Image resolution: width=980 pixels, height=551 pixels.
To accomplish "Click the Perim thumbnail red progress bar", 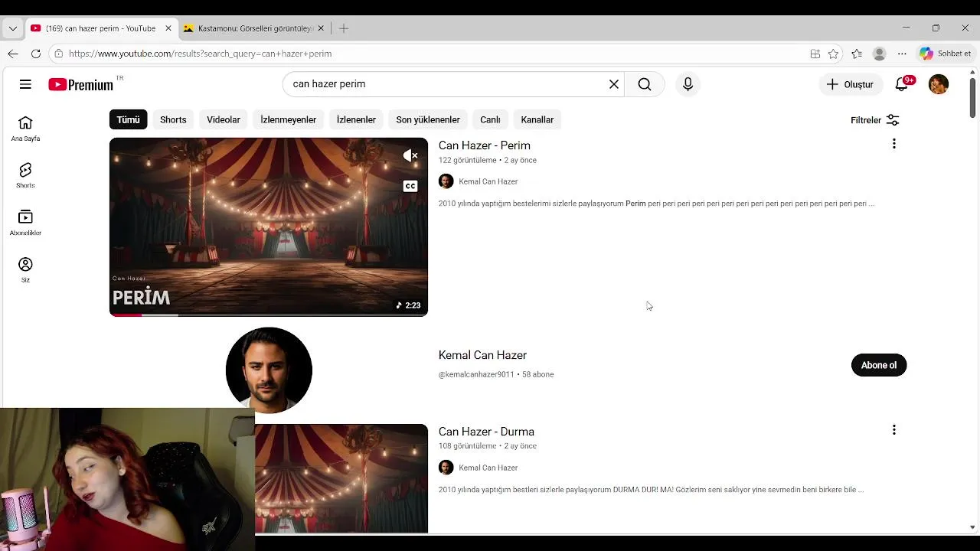I will (x=126, y=315).
